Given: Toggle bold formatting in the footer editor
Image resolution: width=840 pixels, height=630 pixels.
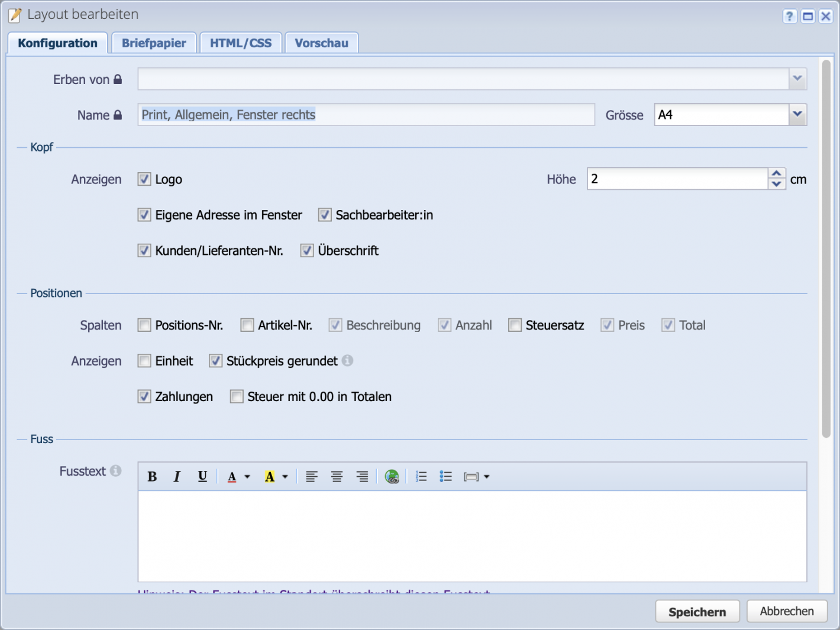Looking at the screenshot, I should pyautogui.click(x=152, y=476).
